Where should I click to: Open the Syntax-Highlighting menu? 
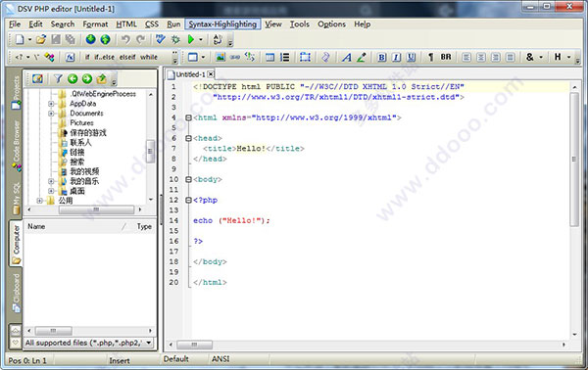click(222, 24)
